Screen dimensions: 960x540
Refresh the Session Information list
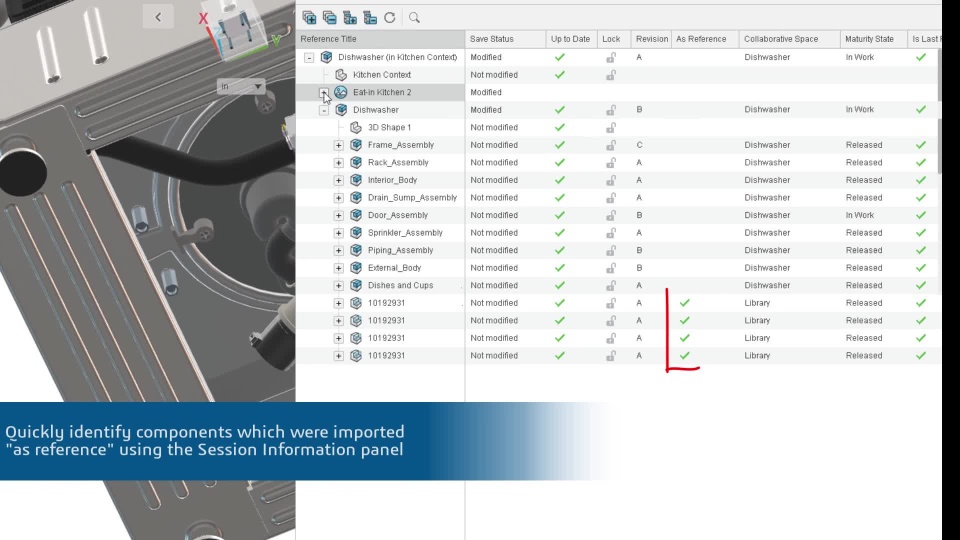(389, 18)
